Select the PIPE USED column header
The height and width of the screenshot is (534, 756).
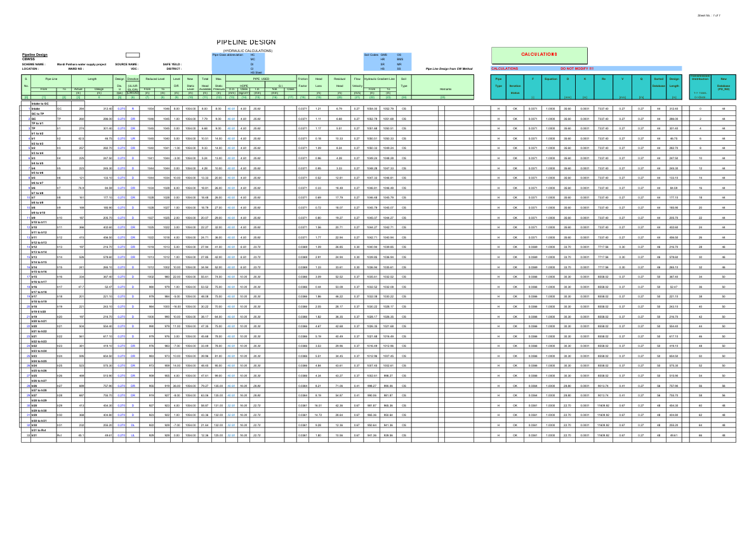(262, 79)
